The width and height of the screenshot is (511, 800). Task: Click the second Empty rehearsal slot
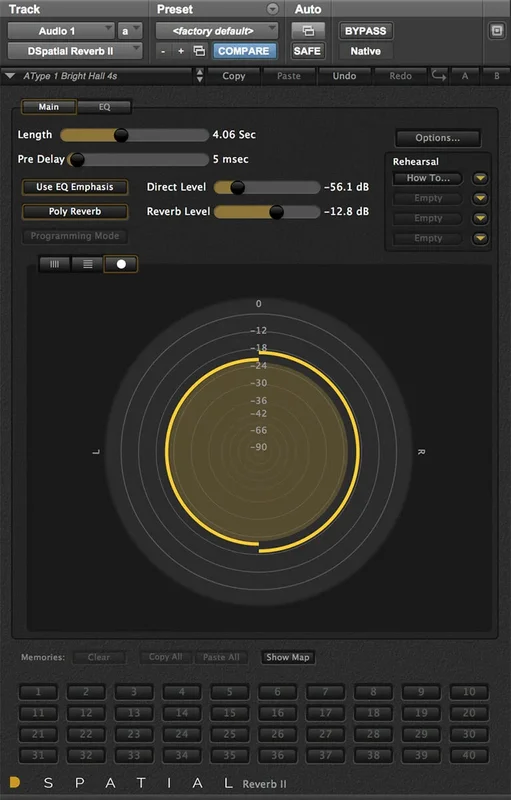click(428, 218)
